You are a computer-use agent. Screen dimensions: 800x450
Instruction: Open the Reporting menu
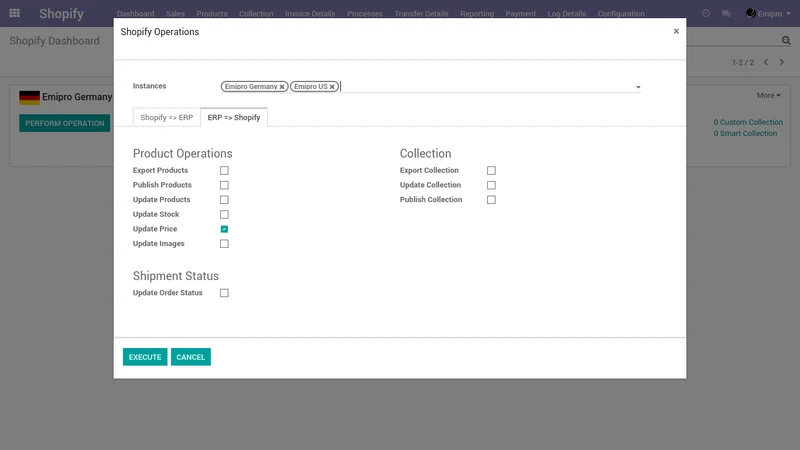(477, 14)
